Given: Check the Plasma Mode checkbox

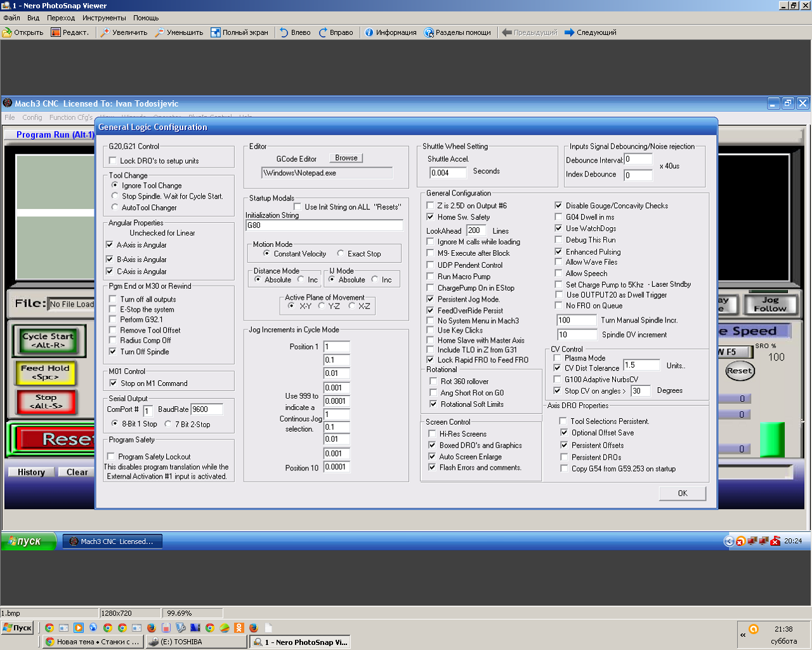Looking at the screenshot, I should click(557, 358).
